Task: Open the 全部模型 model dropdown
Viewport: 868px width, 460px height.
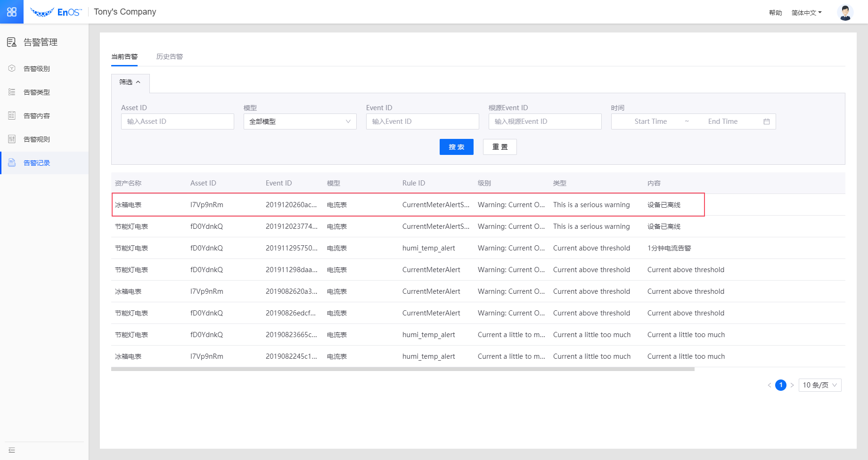Action: pyautogui.click(x=300, y=121)
